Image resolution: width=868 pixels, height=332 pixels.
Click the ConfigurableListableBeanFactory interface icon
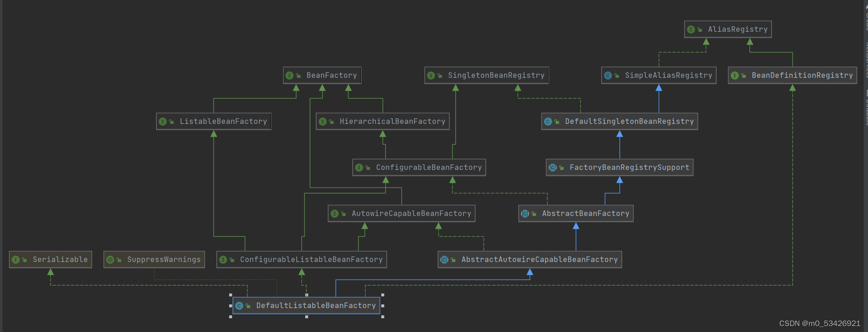pos(223,260)
